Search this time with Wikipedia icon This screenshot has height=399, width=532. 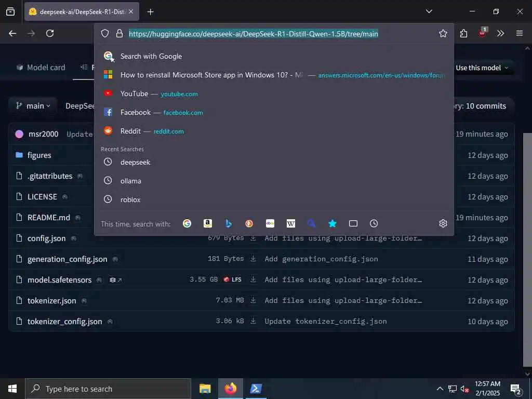pos(291,223)
